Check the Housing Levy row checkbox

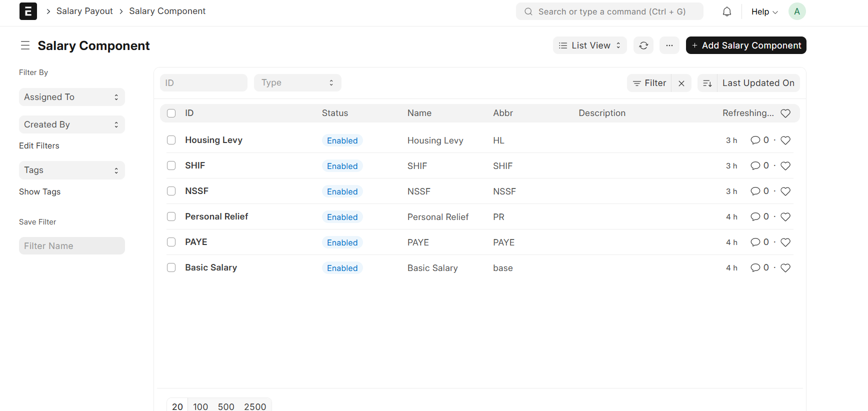coord(171,140)
